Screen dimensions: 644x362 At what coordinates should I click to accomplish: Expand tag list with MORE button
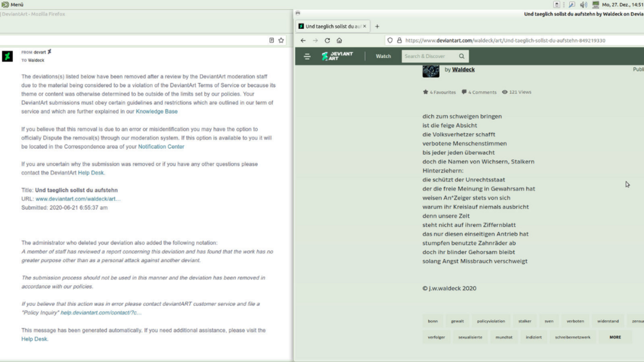point(615,337)
